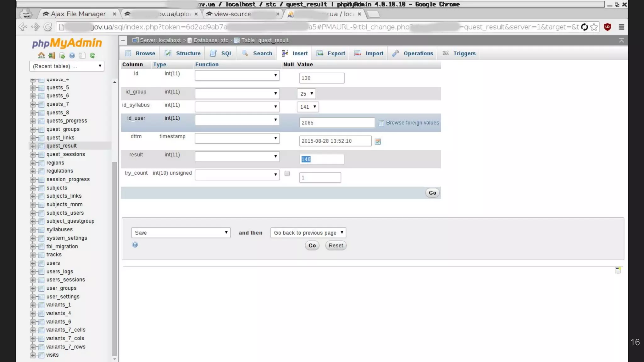Image resolution: width=644 pixels, height=362 pixels.
Task: Open phpMyAdmin documentation question icon
Action: tap(72, 56)
